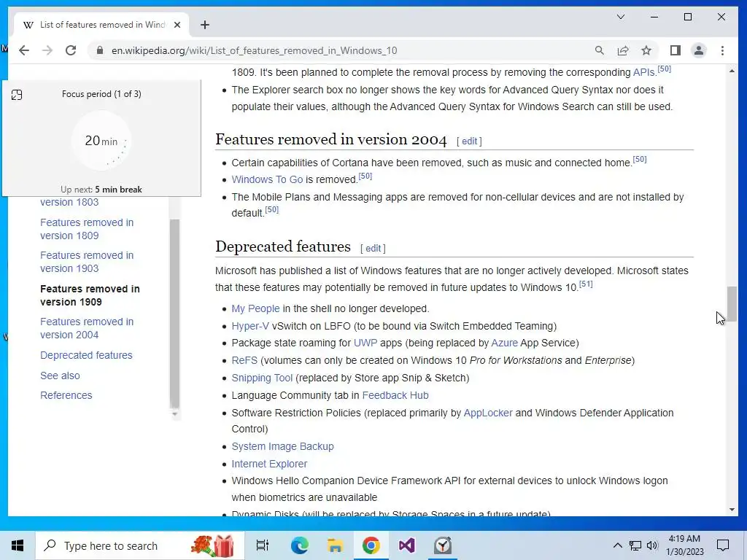
Task: Launch Microsoft Edge from the taskbar
Action: click(299, 545)
